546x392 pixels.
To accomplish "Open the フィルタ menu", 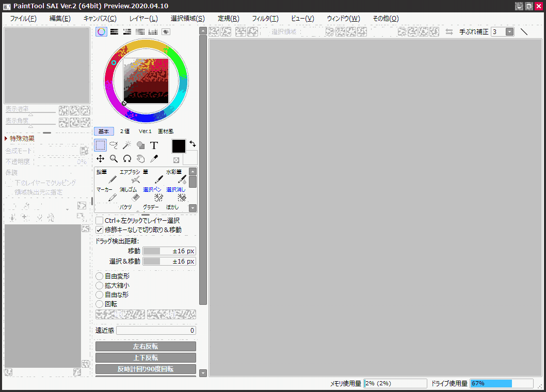I will point(265,18).
